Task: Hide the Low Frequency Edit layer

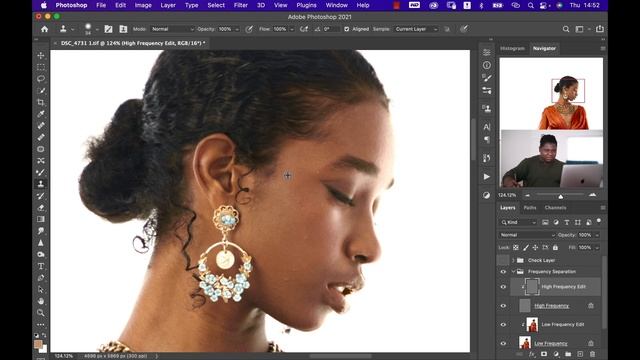Action: [503, 324]
